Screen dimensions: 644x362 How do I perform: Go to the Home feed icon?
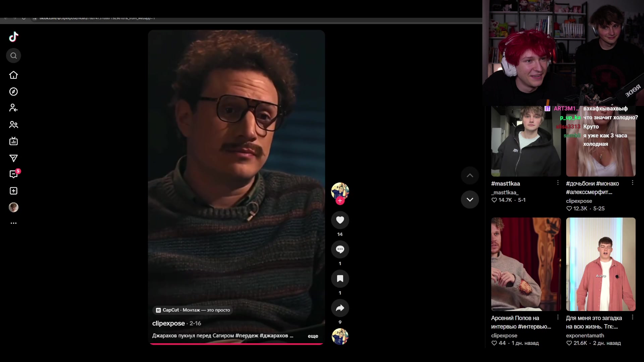[13, 75]
